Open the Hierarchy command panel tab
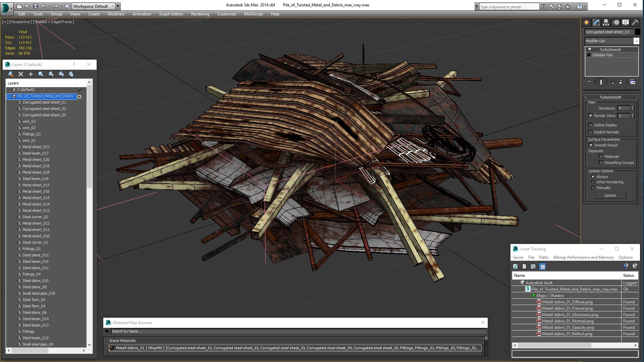Viewport: 644px width, 362px height. [606, 22]
